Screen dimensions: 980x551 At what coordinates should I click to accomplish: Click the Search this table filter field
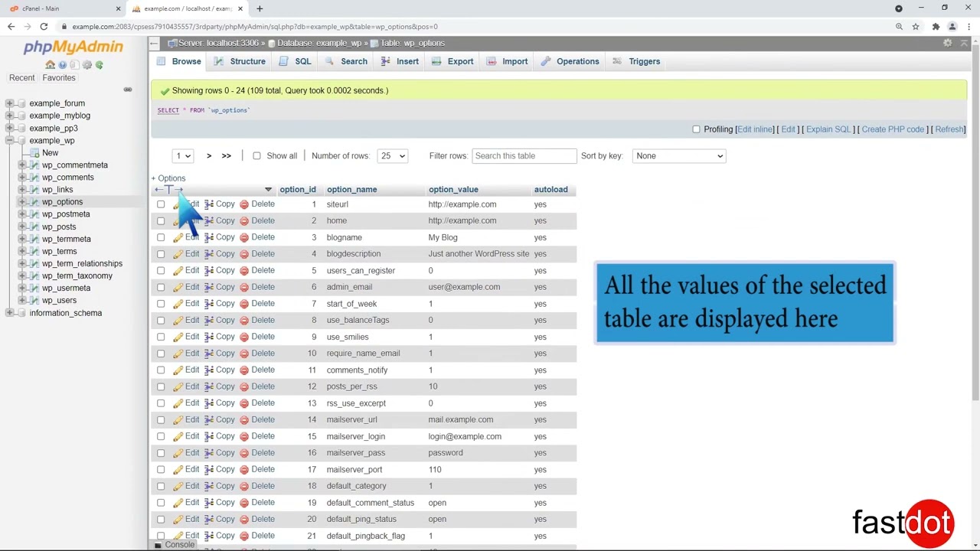click(x=524, y=156)
